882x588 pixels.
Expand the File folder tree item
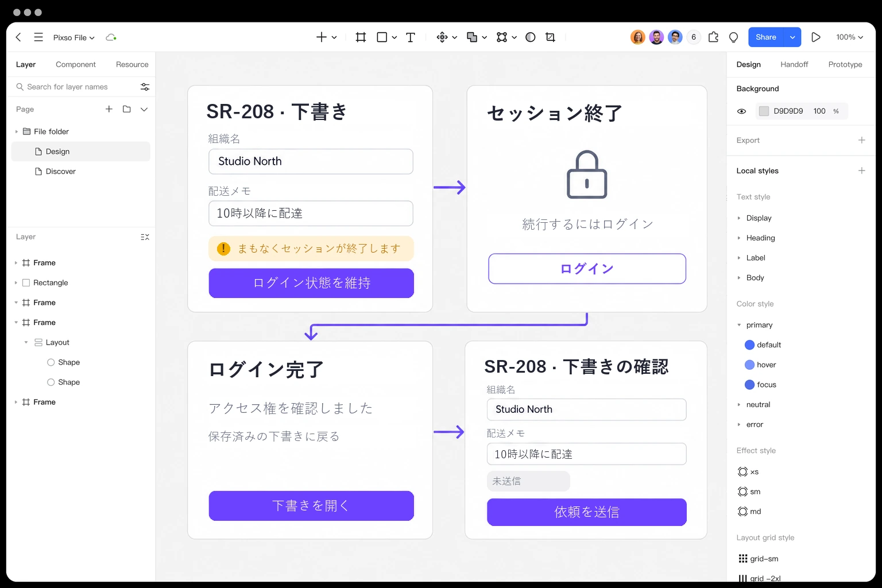[x=16, y=131]
